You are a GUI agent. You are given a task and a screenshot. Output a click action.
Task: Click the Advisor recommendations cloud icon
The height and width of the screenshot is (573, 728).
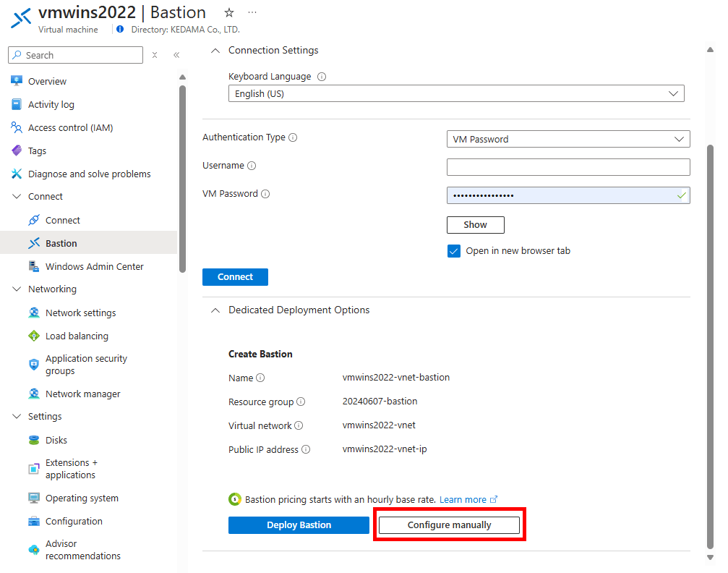click(34, 550)
